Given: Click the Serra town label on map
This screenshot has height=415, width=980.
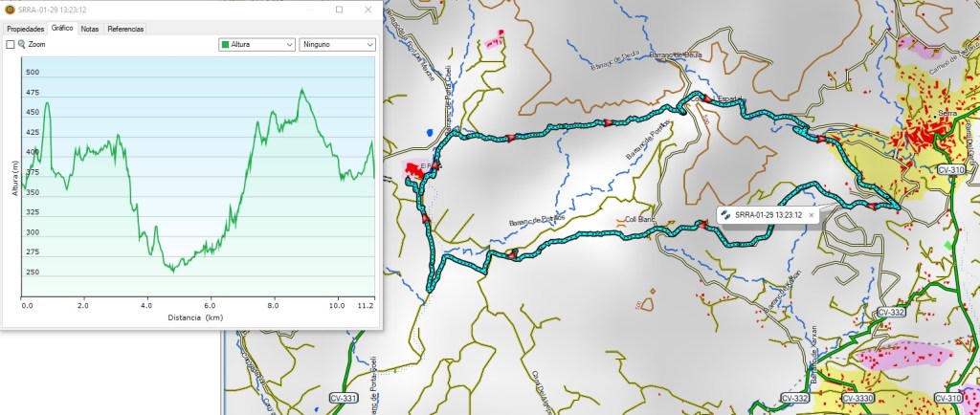Looking at the screenshot, I should [x=948, y=114].
